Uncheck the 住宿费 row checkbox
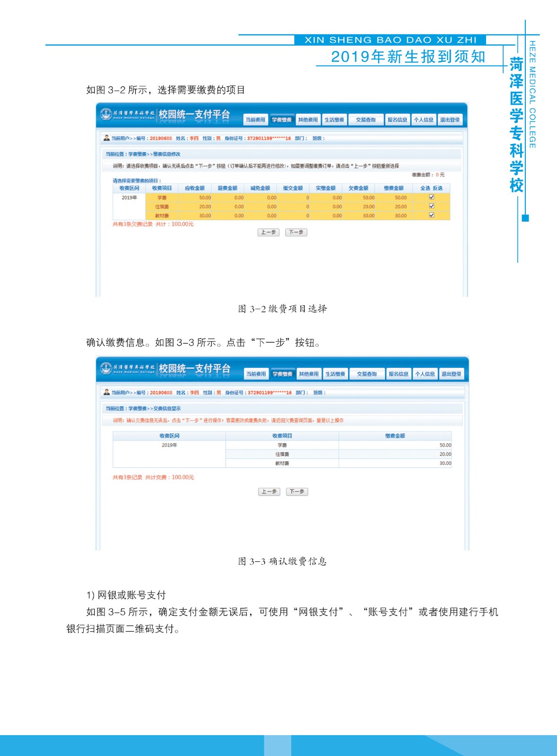This screenshot has width=557, height=756. coord(431,206)
